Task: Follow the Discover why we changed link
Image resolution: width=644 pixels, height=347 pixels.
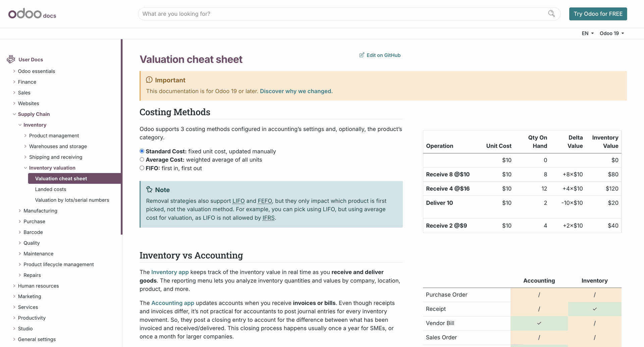Action: [x=296, y=91]
